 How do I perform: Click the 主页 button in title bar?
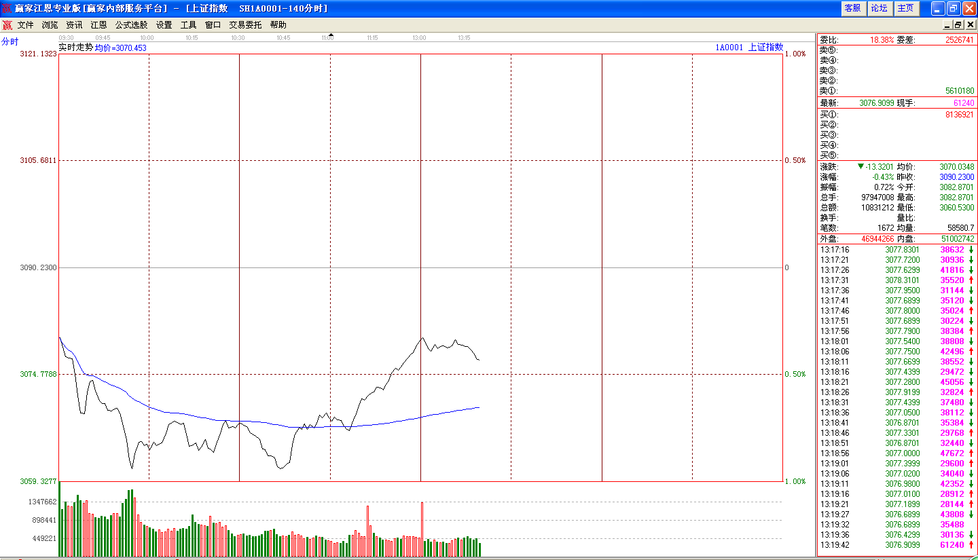point(905,8)
